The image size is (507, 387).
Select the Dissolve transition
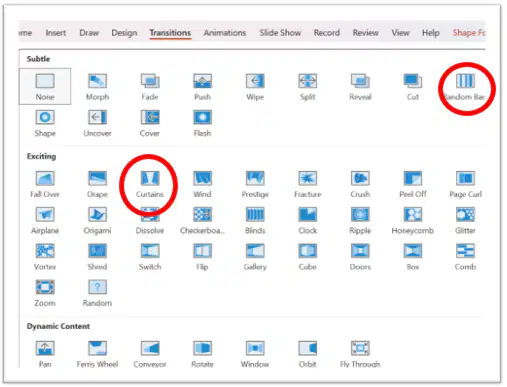(150, 220)
